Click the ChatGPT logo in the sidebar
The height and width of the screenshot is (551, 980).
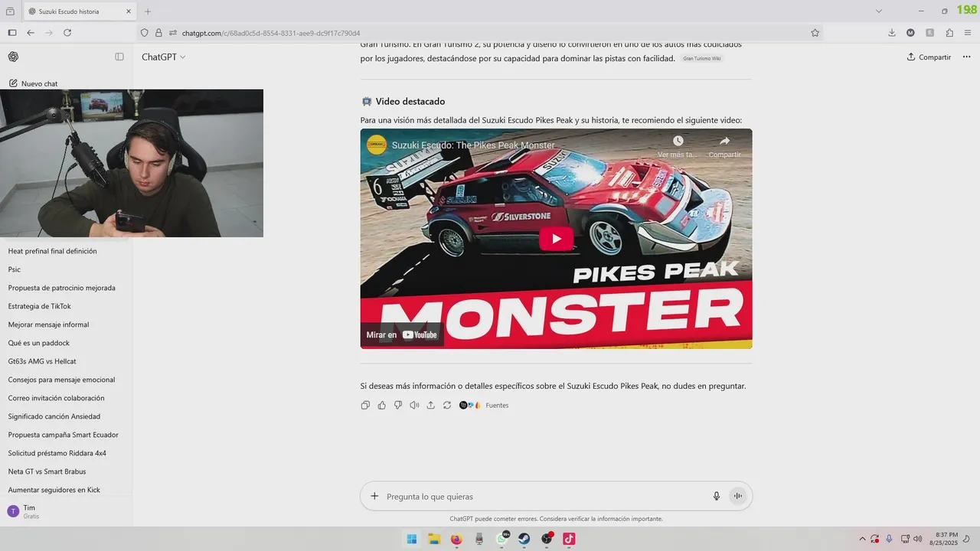(13, 57)
